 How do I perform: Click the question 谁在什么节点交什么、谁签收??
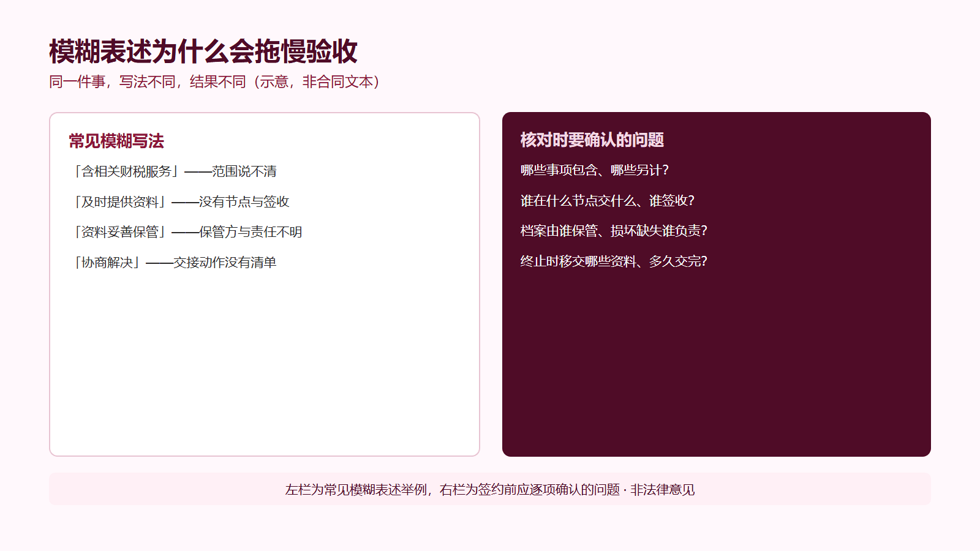[x=608, y=201]
